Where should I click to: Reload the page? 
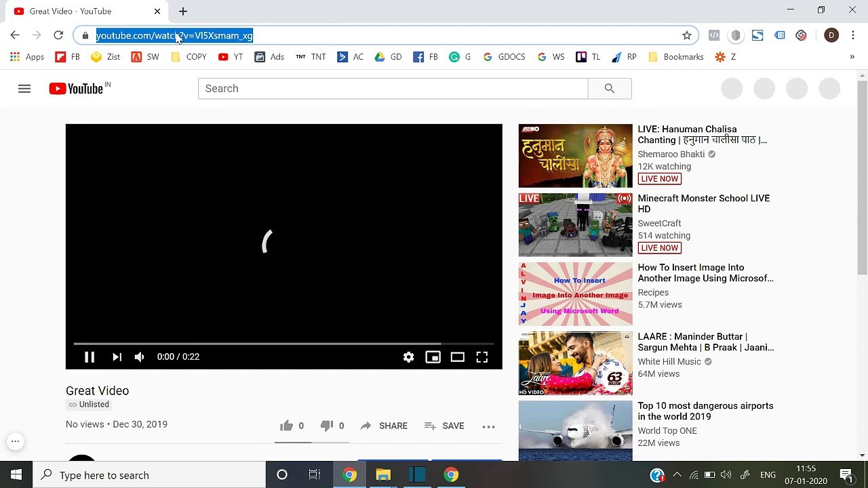(x=58, y=35)
